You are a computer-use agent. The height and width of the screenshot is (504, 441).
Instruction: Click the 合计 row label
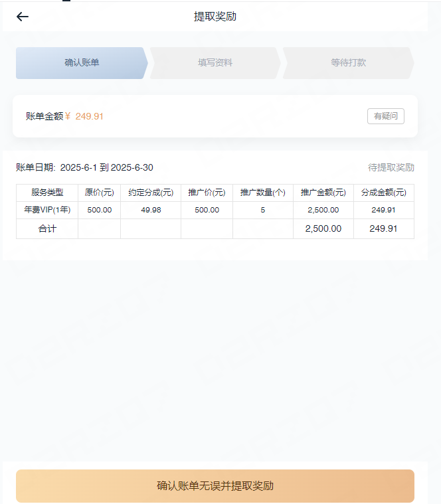click(47, 228)
